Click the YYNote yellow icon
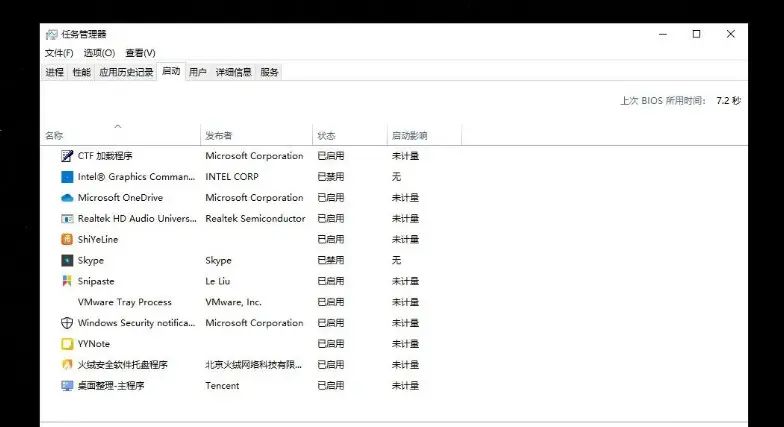The image size is (784, 427). [66, 344]
